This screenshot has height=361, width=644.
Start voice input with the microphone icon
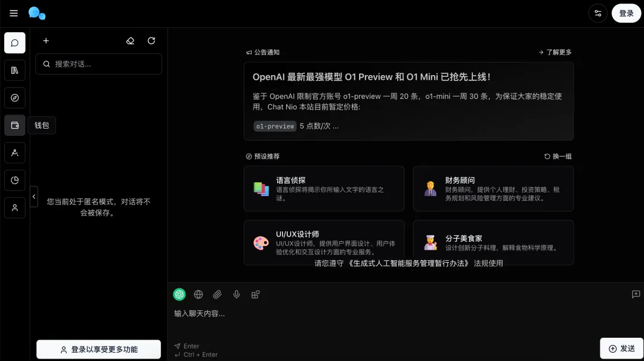pyautogui.click(x=236, y=294)
